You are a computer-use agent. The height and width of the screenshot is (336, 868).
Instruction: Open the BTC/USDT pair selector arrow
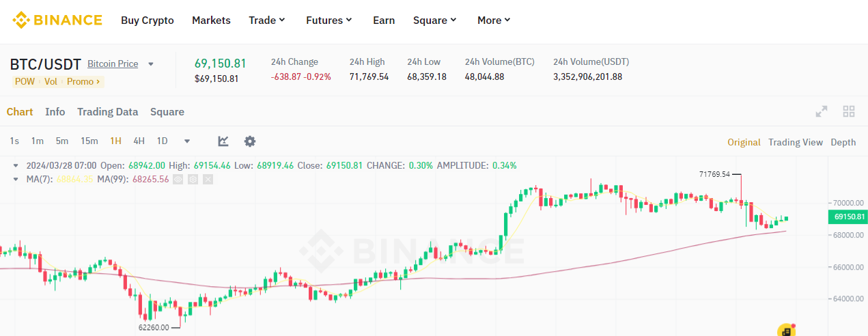click(x=151, y=64)
